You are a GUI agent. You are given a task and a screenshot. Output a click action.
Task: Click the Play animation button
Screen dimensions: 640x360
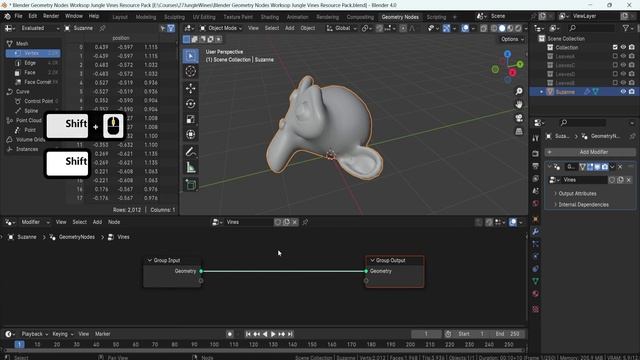tap(273, 334)
